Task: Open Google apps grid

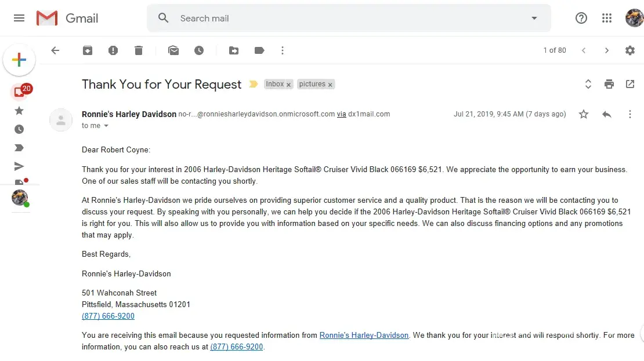Action: pyautogui.click(x=607, y=18)
